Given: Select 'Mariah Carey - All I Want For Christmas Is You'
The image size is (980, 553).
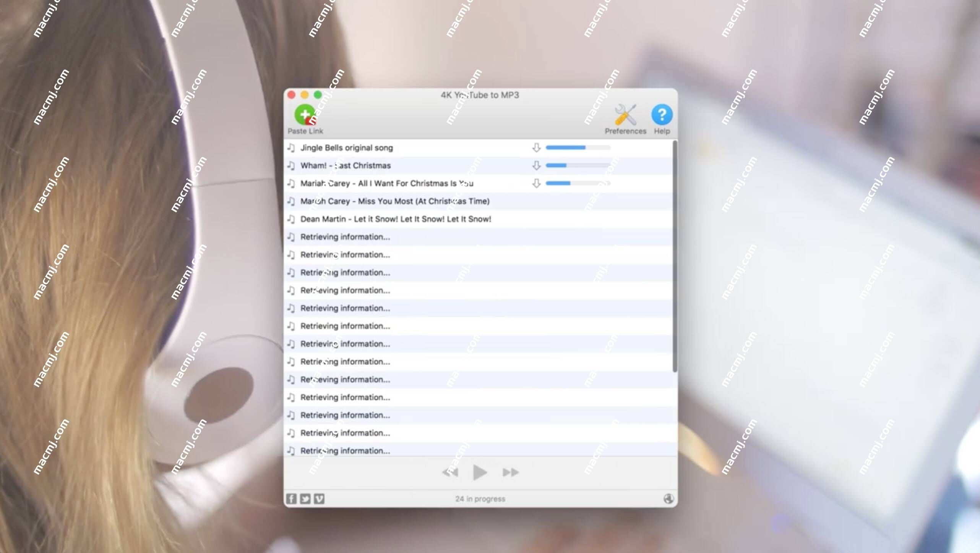Looking at the screenshot, I should click(x=478, y=183).
